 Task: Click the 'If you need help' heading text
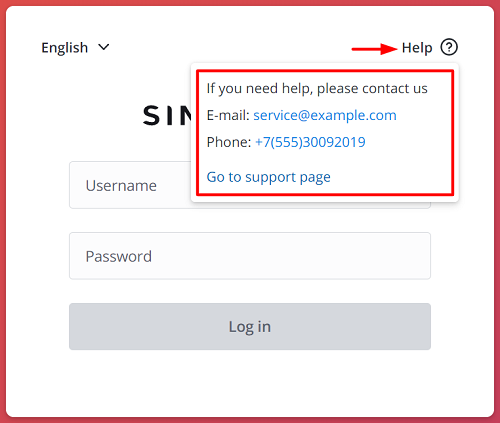pyautogui.click(x=317, y=89)
